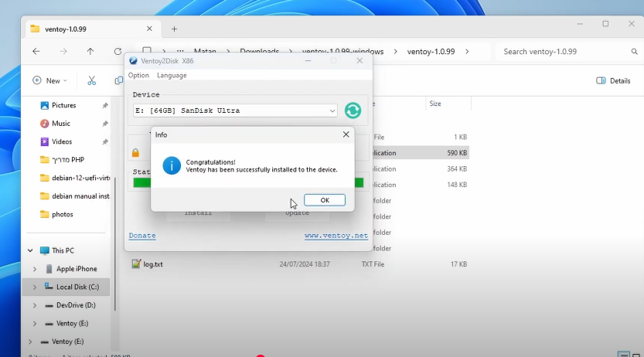
Task: Expand the Apple iPhone node
Action: (35, 269)
